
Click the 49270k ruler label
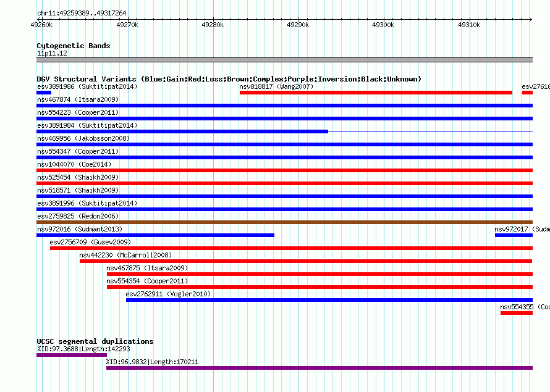tap(127, 25)
